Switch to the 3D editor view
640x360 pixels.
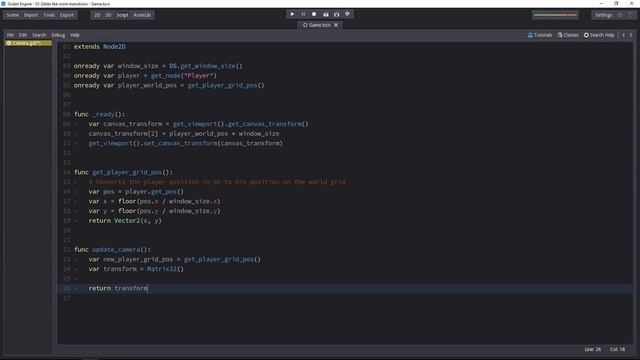pos(108,15)
